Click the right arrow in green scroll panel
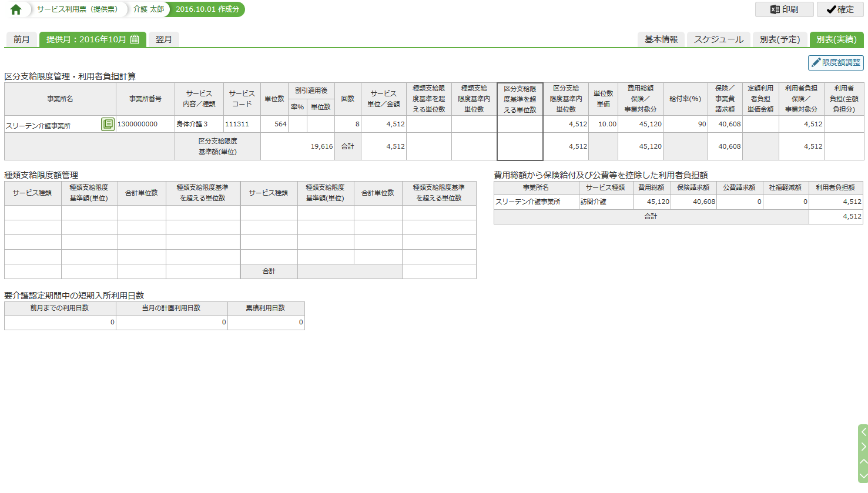Image resolution: width=868 pixels, height=493 pixels. 863,447
